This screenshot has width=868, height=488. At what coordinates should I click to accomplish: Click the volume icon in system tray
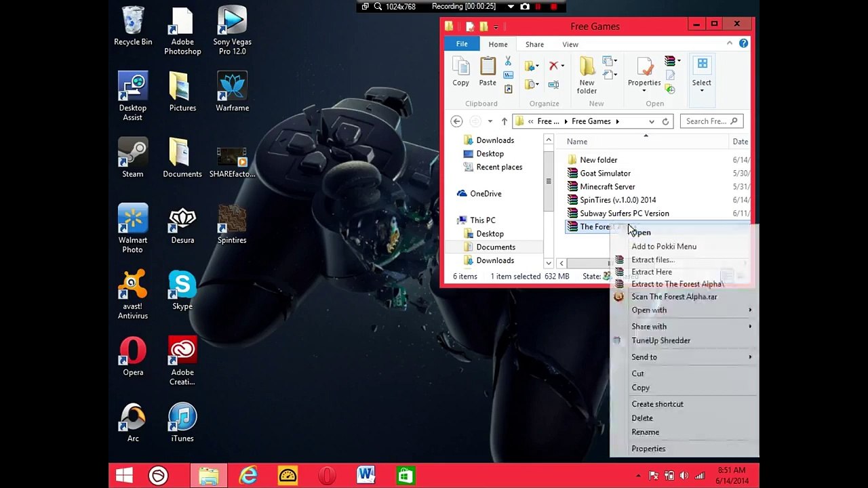(x=684, y=475)
